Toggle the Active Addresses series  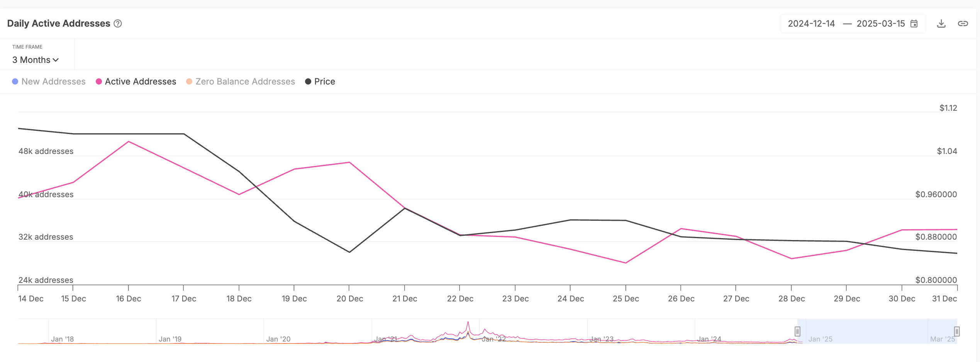coord(140,81)
